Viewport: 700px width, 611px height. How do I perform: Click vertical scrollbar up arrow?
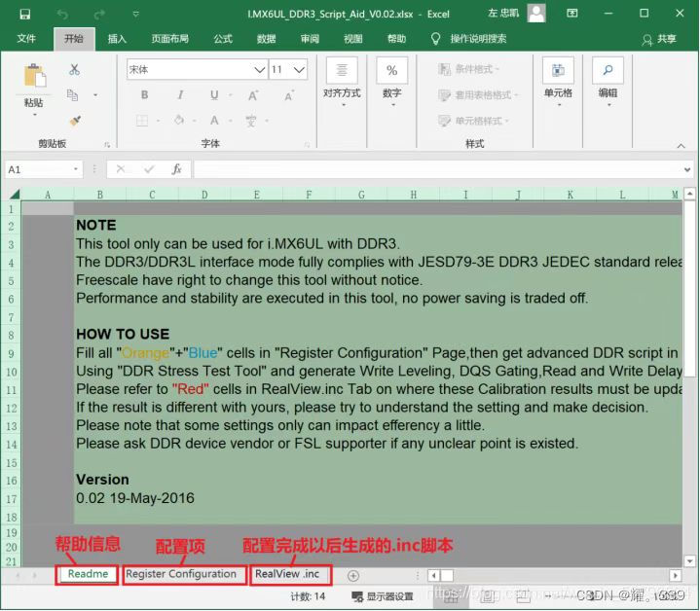(x=689, y=194)
